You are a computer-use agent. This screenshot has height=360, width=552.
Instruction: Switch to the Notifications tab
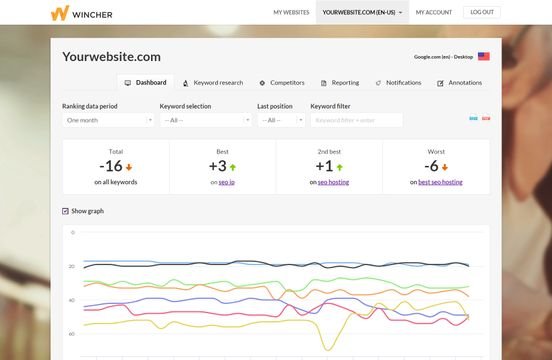coord(398,83)
